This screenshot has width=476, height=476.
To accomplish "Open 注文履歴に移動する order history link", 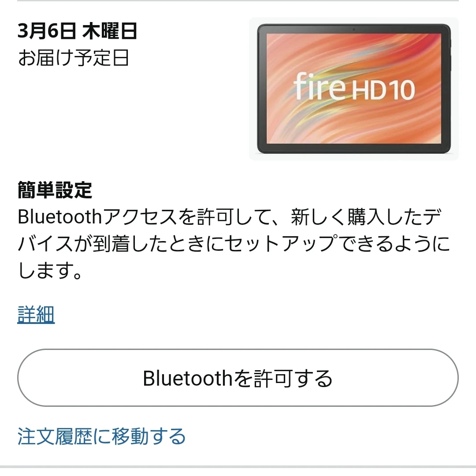I will 101,436.
